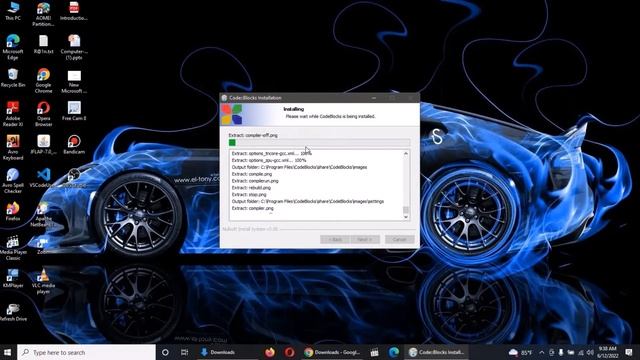Select the Computer (1).pptx file
Image resolution: width=640 pixels, height=360 pixels.
[74, 47]
